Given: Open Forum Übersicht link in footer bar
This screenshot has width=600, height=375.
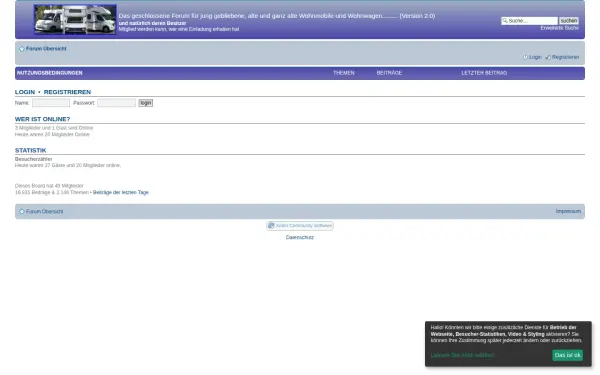Looking at the screenshot, I should point(44,212).
